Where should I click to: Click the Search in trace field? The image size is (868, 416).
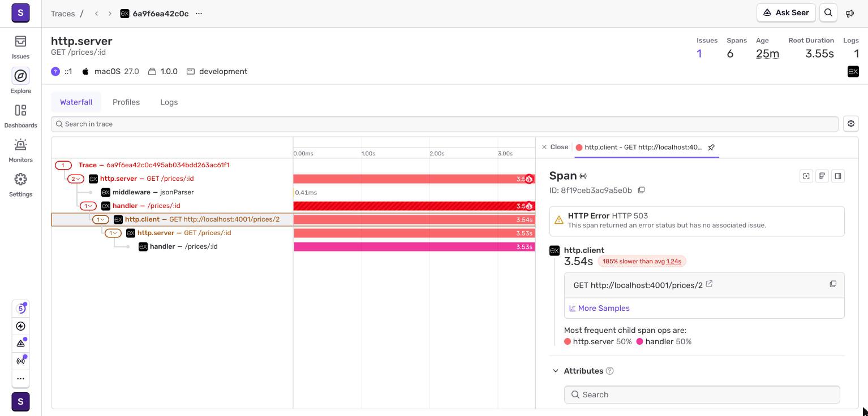pyautogui.click(x=445, y=124)
